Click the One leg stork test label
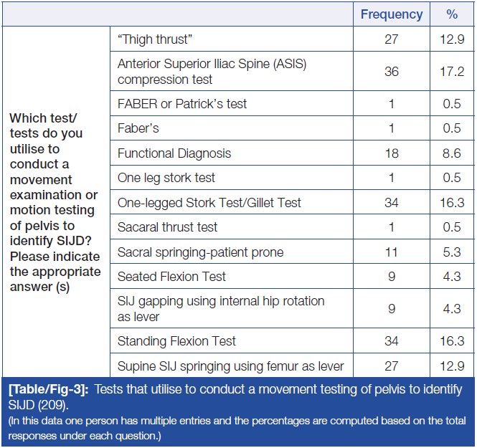The width and height of the screenshot is (477, 448). click(166, 178)
